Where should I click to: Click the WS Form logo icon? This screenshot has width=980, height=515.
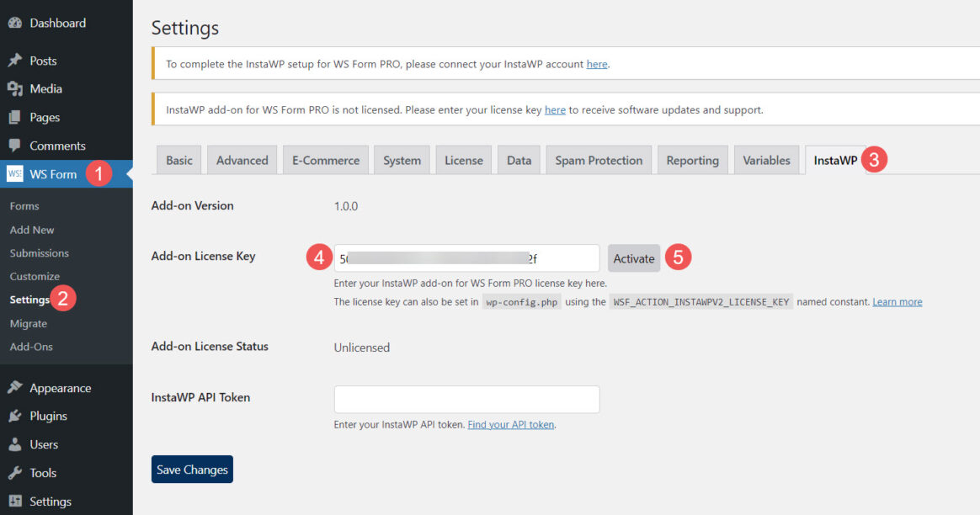pos(15,173)
